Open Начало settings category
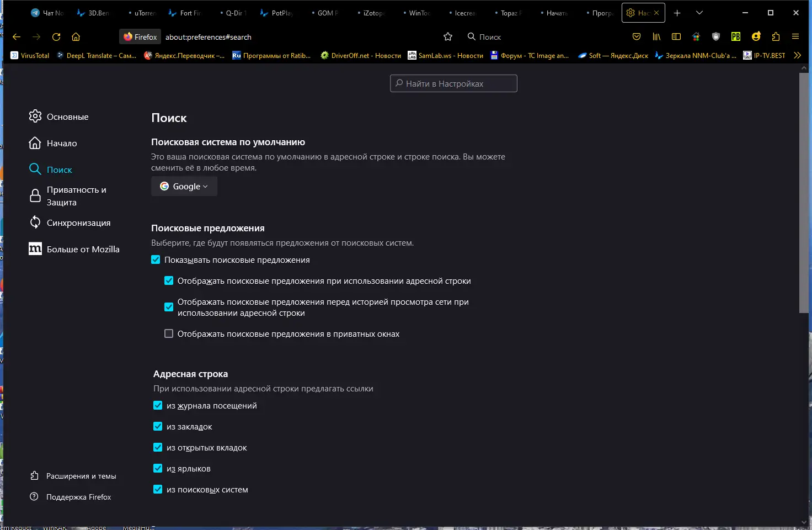This screenshot has height=530, width=812. tap(53, 143)
